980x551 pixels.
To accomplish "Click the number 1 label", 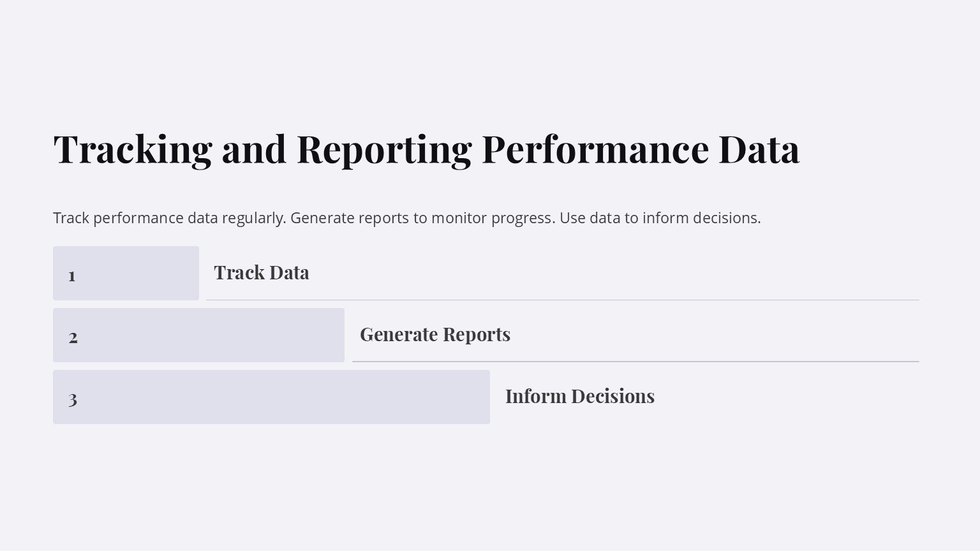I will pyautogui.click(x=72, y=275).
